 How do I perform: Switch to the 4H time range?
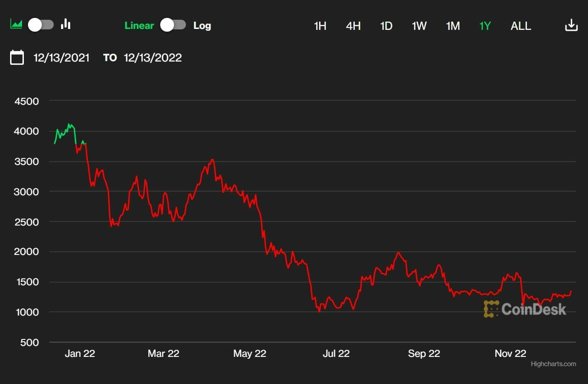[353, 26]
